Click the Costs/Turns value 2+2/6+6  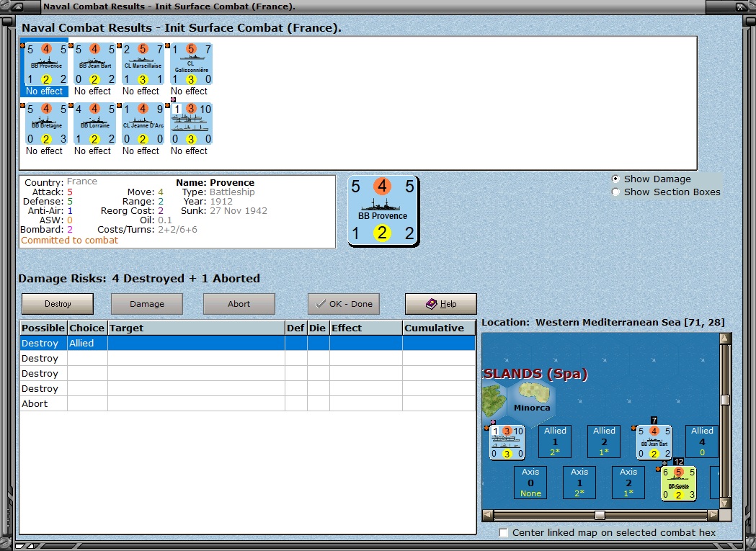coord(177,230)
